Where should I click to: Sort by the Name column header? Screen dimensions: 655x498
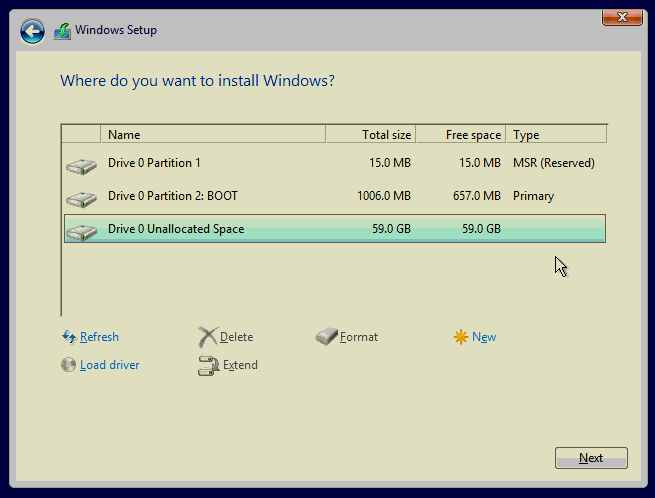click(x=212, y=135)
